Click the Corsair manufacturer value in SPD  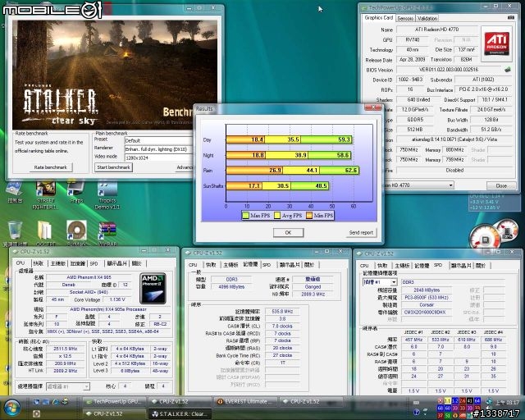tap(427, 305)
